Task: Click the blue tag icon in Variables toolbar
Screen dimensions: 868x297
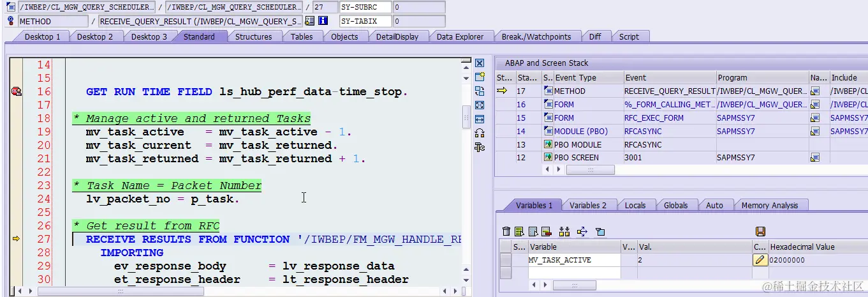Action: tap(600, 231)
